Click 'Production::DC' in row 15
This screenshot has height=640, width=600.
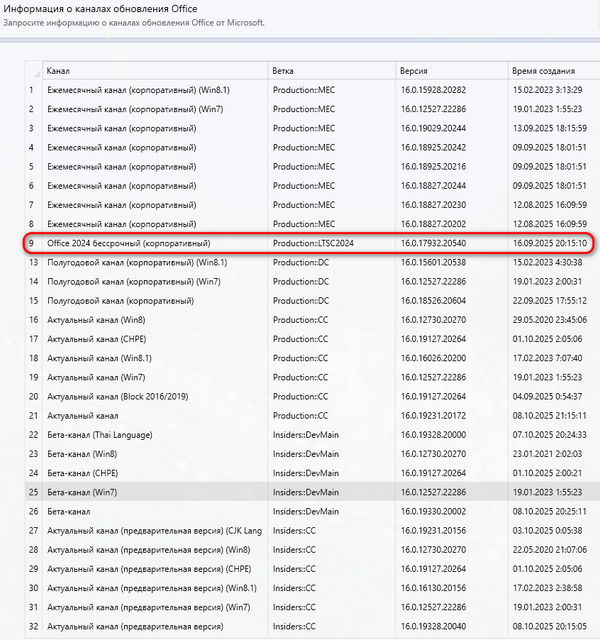tap(331, 301)
